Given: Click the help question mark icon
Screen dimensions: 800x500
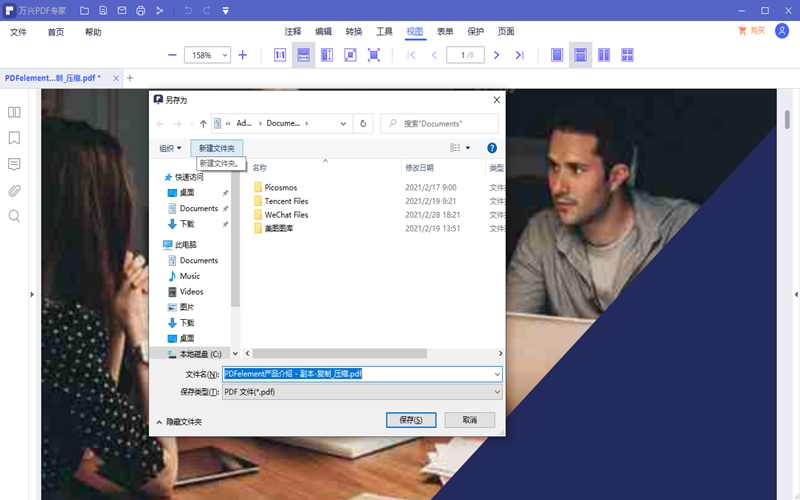Looking at the screenshot, I should point(492,148).
